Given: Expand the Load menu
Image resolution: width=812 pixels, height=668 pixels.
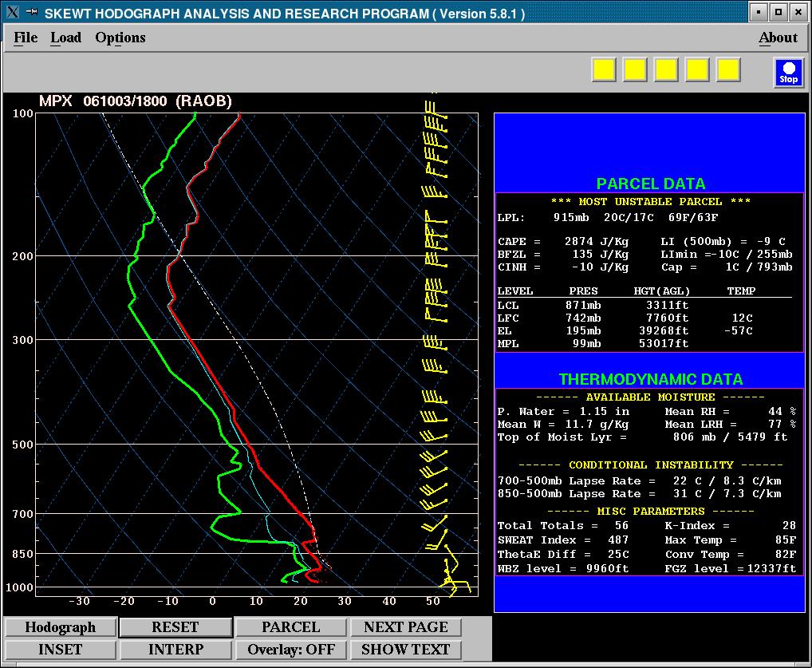Looking at the screenshot, I should click(x=65, y=38).
